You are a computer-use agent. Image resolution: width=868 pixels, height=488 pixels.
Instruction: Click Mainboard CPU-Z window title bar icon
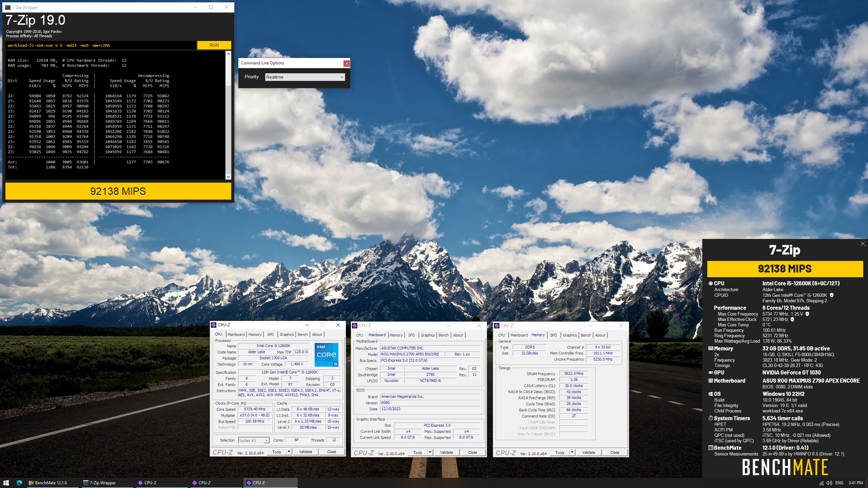(355, 326)
